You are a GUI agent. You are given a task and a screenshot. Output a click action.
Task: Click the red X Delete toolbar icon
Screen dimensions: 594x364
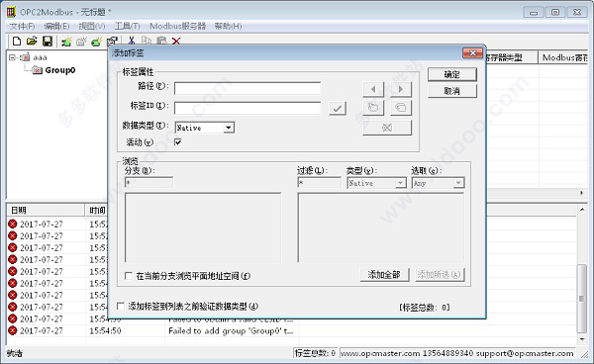click(176, 41)
